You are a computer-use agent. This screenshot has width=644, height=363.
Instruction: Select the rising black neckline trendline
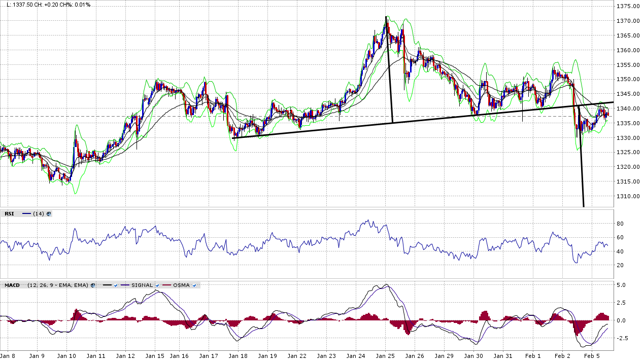coord(355,126)
